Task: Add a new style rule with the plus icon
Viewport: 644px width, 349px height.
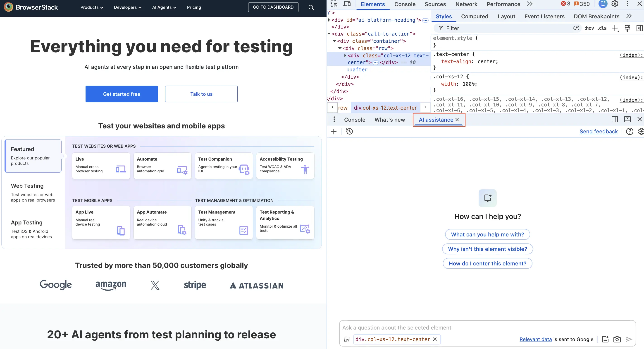Action: click(615, 28)
